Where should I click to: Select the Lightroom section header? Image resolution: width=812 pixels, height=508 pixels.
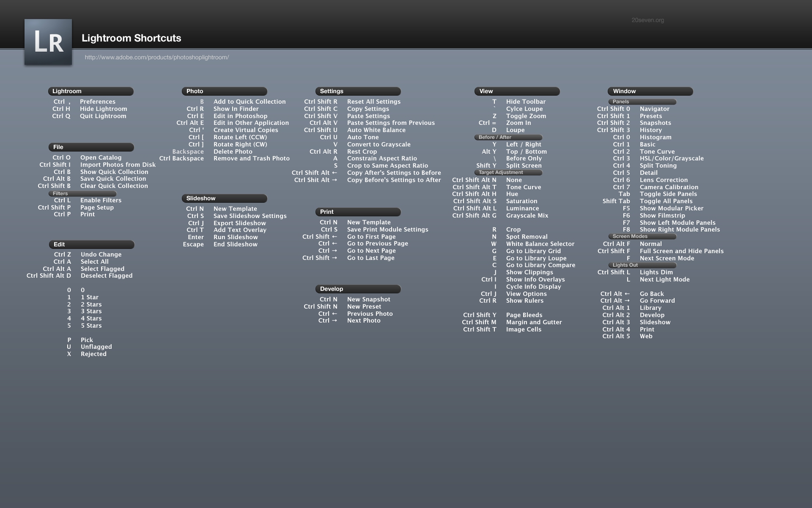91,91
